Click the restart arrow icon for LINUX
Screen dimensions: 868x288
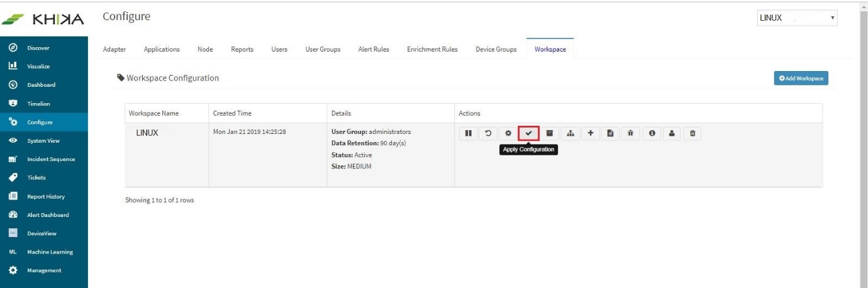(x=488, y=133)
